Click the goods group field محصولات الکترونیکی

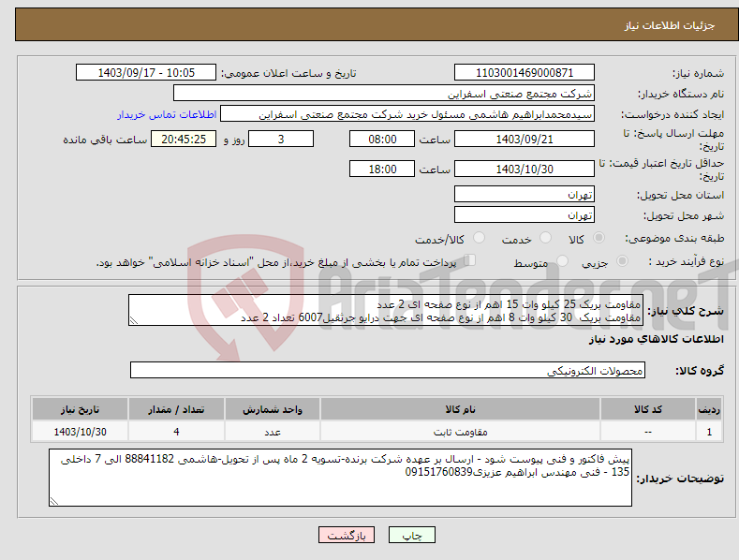coord(388,371)
